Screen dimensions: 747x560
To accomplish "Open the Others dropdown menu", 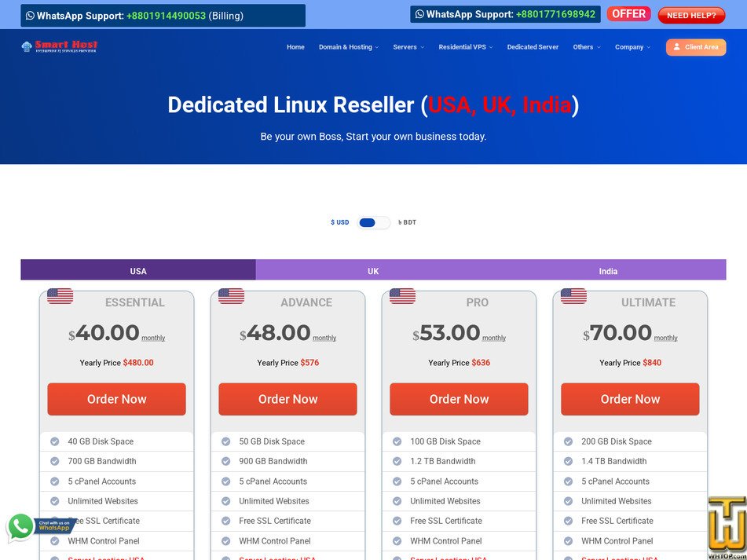I will [x=587, y=47].
